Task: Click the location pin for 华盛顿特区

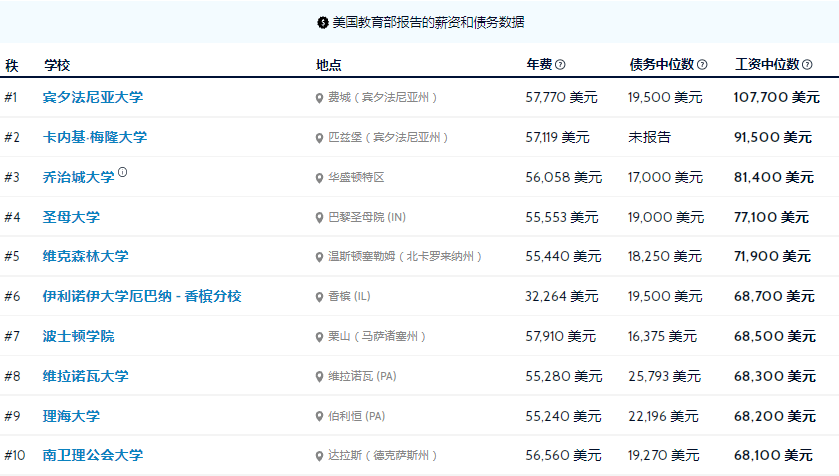Action: pyautogui.click(x=319, y=178)
